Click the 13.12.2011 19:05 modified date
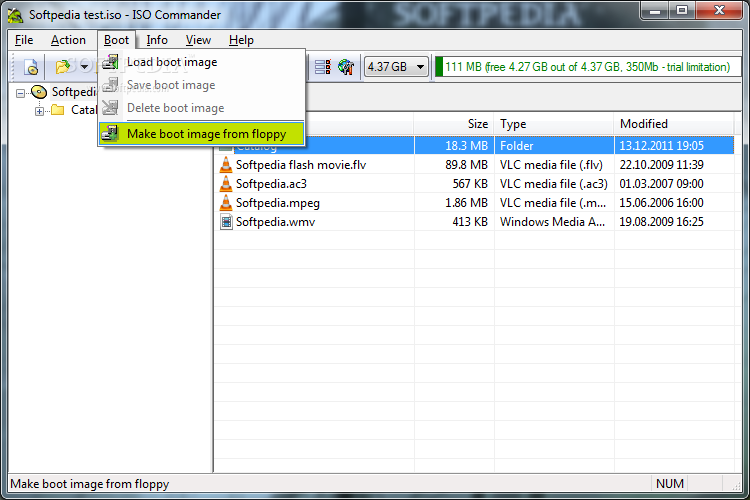The height and width of the screenshot is (500, 750). click(662, 146)
